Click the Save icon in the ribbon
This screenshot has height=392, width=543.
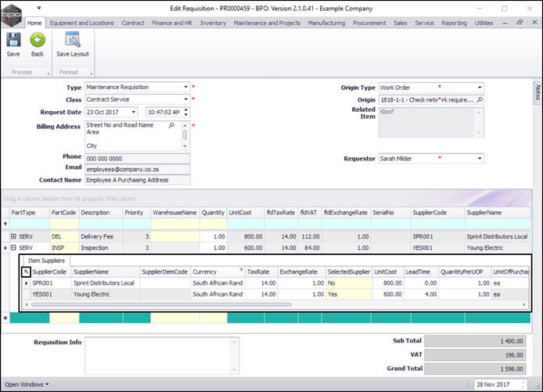click(x=13, y=41)
